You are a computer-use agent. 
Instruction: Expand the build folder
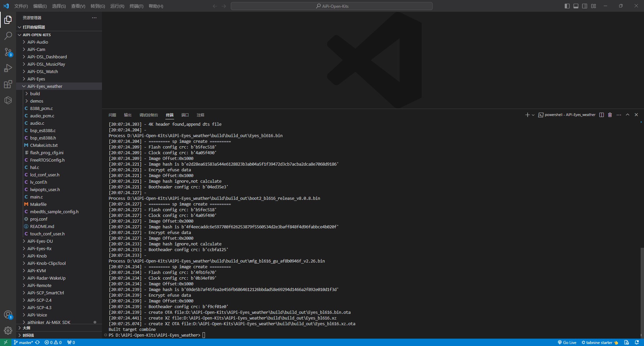tap(59, 94)
